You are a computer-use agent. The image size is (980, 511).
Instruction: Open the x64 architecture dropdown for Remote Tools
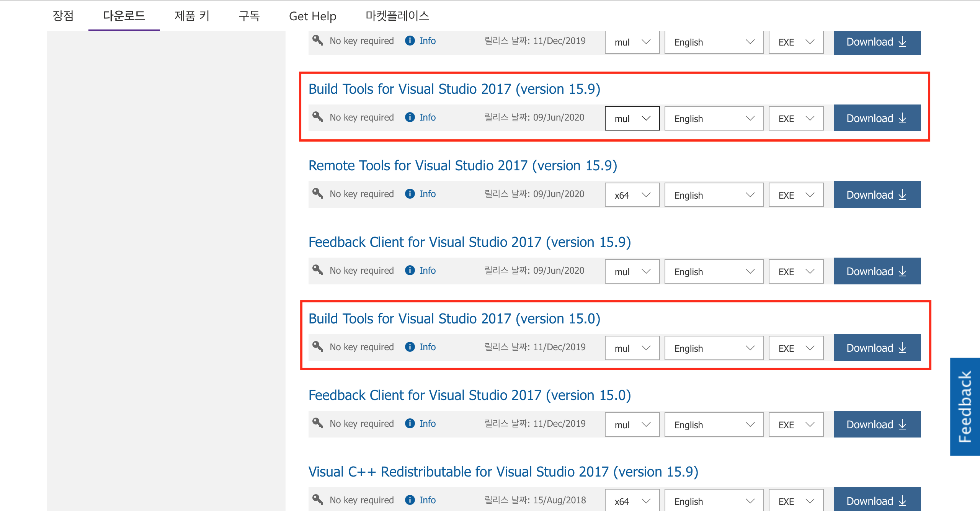pos(632,195)
